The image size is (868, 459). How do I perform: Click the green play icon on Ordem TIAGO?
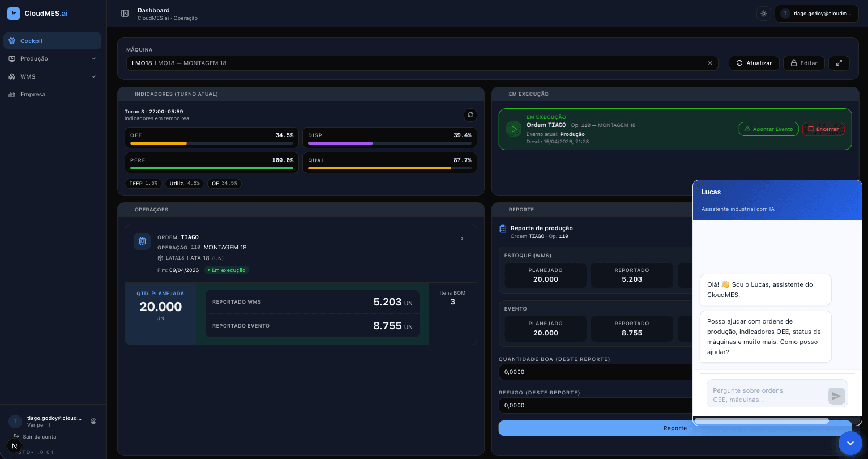(x=514, y=129)
